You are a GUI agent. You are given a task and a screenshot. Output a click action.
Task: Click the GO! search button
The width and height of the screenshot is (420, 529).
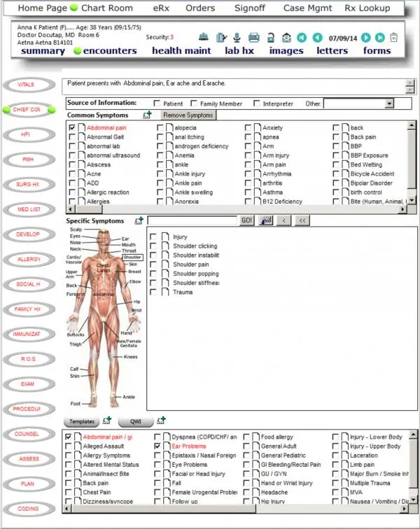pos(246,220)
